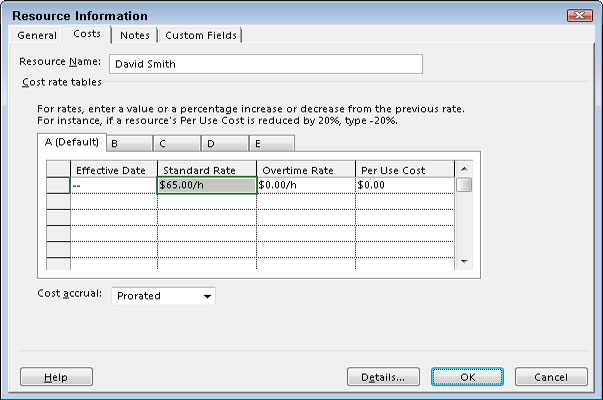The height and width of the screenshot is (400, 603).
Task: Select the Overtime Rate $0.00/h cell
Action: pos(305,185)
